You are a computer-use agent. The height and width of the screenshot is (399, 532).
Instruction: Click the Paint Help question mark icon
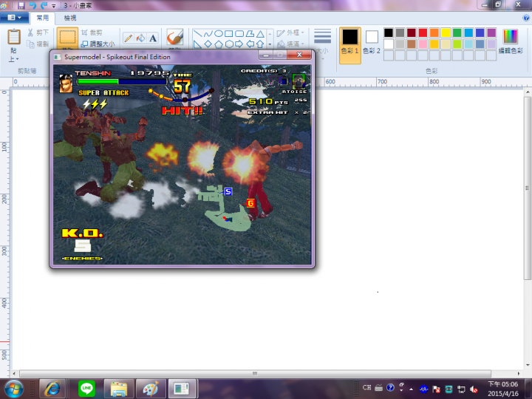(x=526, y=18)
